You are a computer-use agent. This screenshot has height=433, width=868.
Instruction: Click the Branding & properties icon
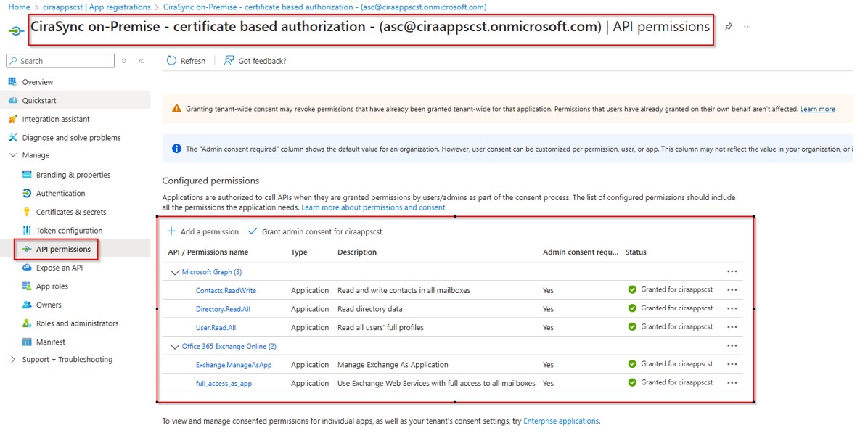click(x=27, y=175)
